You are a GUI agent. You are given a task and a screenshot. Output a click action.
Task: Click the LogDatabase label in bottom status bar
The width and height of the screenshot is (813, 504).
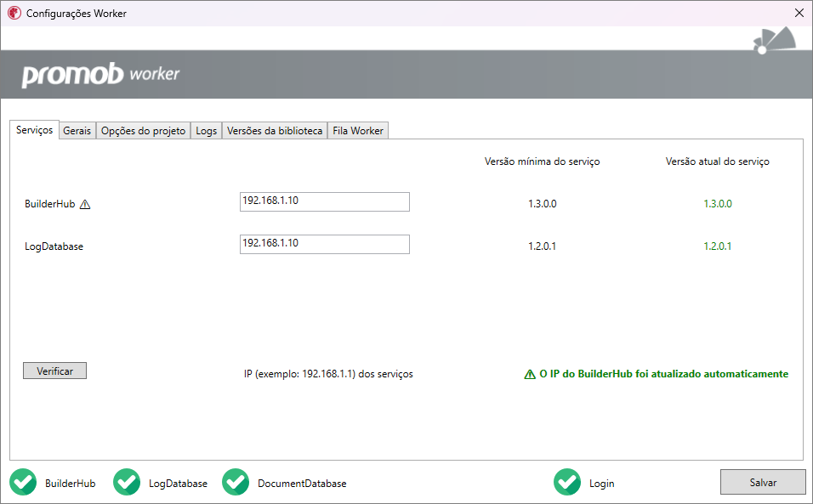pyautogui.click(x=178, y=484)
